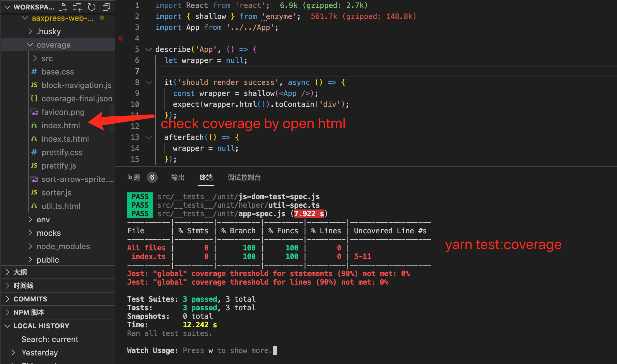The image size is (617, 364).
Task: Expand the Yesterday local history entry
Action: 39,353
